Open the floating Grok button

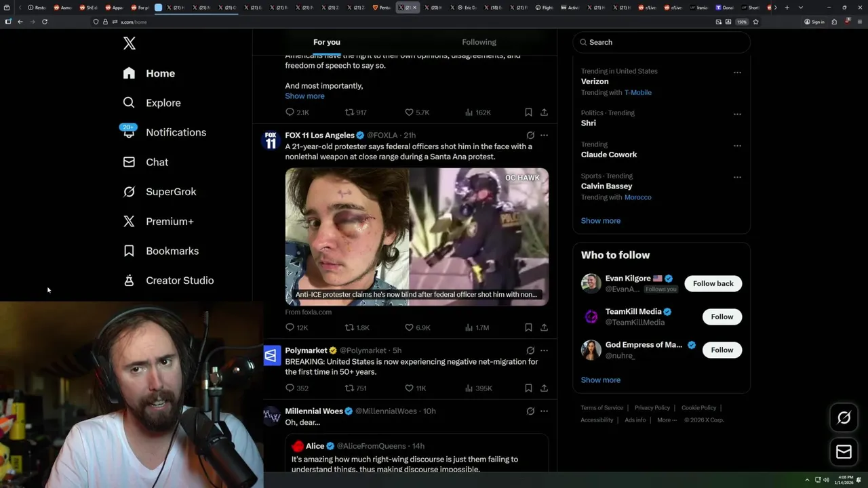tap(844, 418)
